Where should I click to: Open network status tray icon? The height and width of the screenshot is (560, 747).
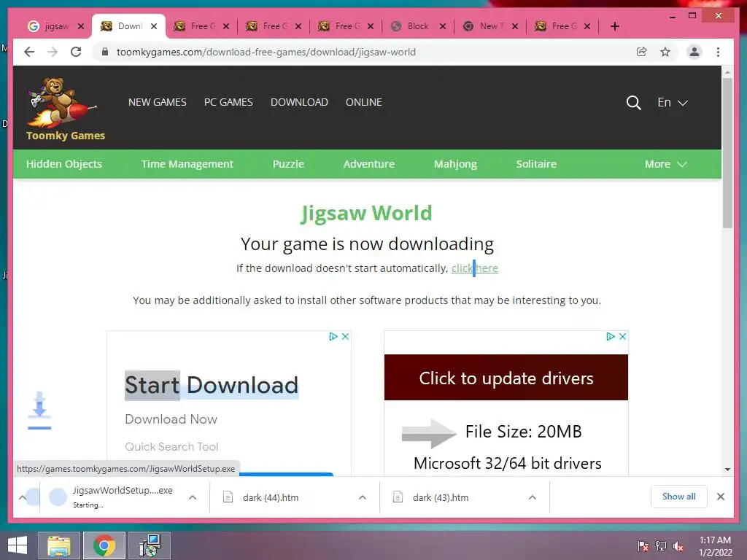661,546
